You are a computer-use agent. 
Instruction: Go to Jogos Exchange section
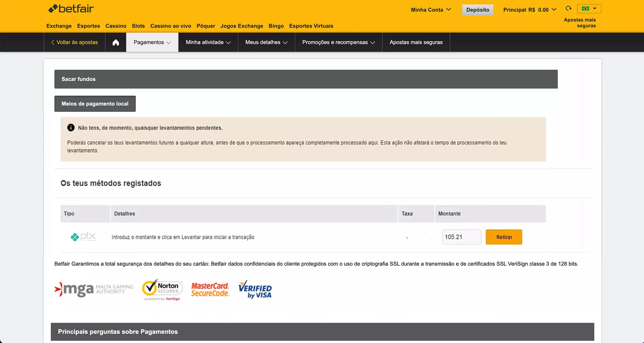pos(242,26)
